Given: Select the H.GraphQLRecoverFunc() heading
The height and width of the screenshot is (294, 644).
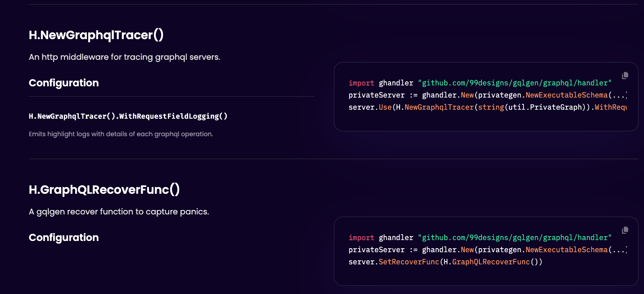Looking at the screenshot, I should tap(104, 190).
